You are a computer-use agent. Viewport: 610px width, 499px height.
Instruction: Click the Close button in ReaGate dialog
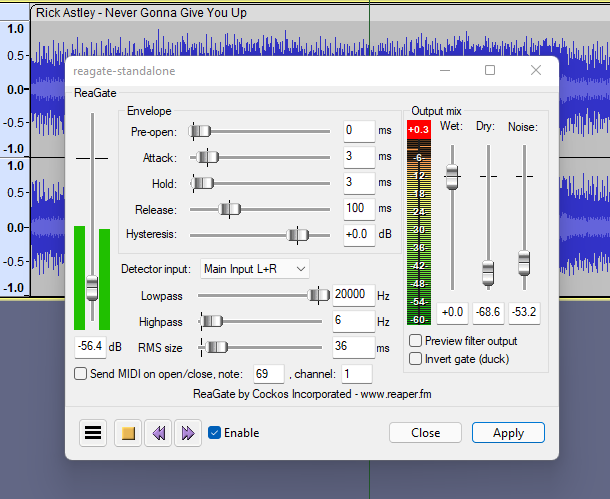pyautogui.click(x=425, y=432)
